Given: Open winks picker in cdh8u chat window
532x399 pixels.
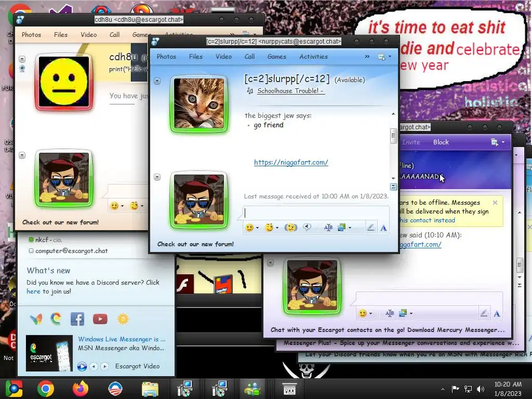Looking at the screenshot, I should click(134, 206).
